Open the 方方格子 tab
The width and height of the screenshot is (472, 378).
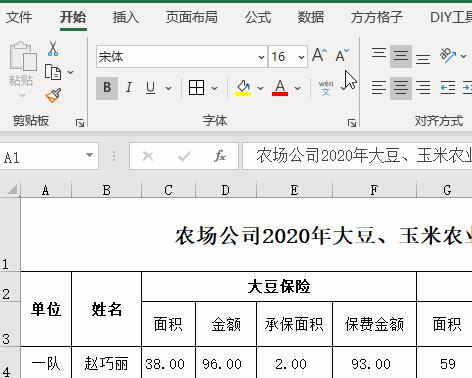pyautogui.click(x=377, y=17)
